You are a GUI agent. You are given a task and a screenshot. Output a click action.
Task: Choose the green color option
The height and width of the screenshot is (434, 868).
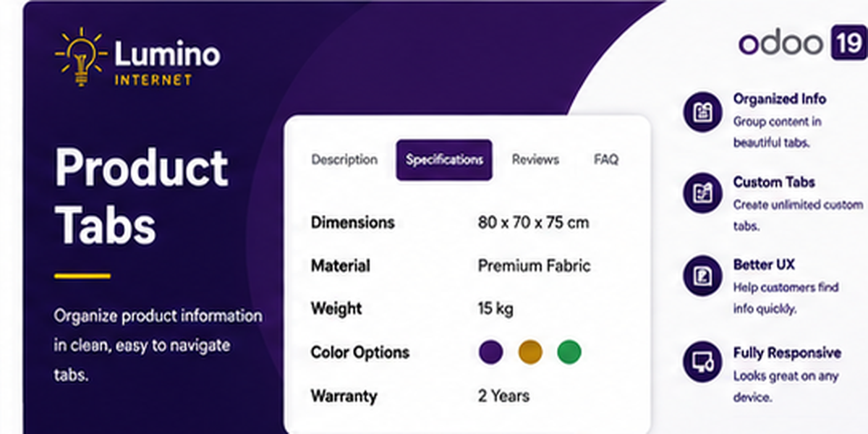pyautogui.click(x=569, y=352)
